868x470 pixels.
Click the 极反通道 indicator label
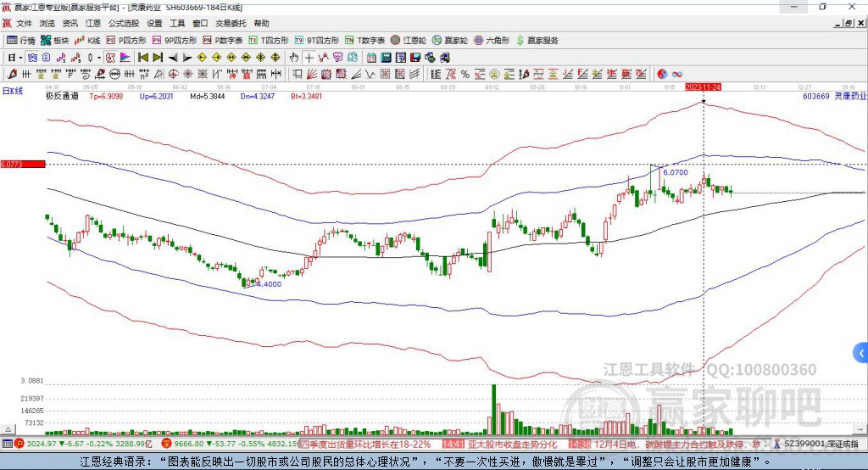click(x=62, y=96)
